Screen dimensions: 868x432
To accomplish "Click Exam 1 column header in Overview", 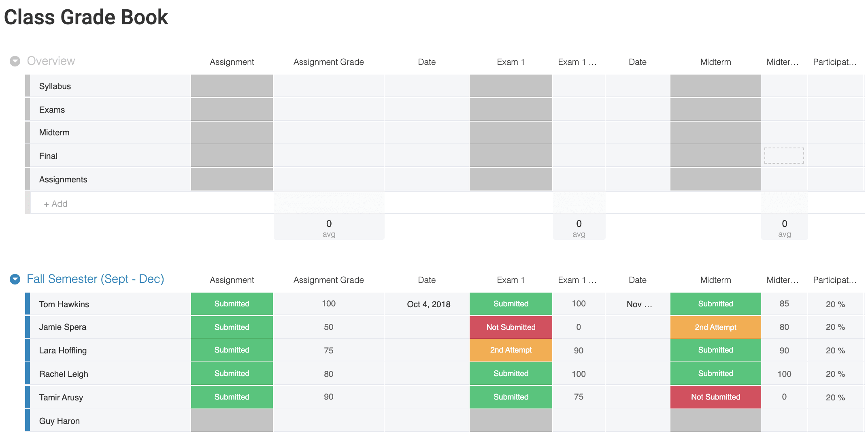I will click(x=511, y=62).
